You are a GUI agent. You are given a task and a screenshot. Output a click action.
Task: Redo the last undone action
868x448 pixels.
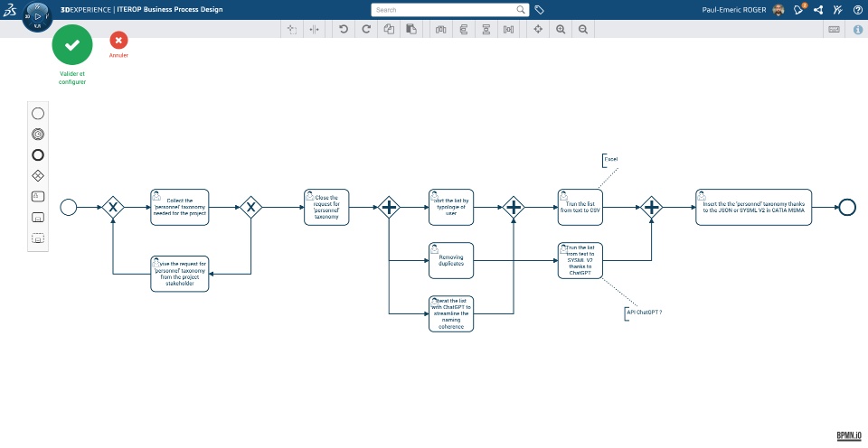(x=366, y=30)
